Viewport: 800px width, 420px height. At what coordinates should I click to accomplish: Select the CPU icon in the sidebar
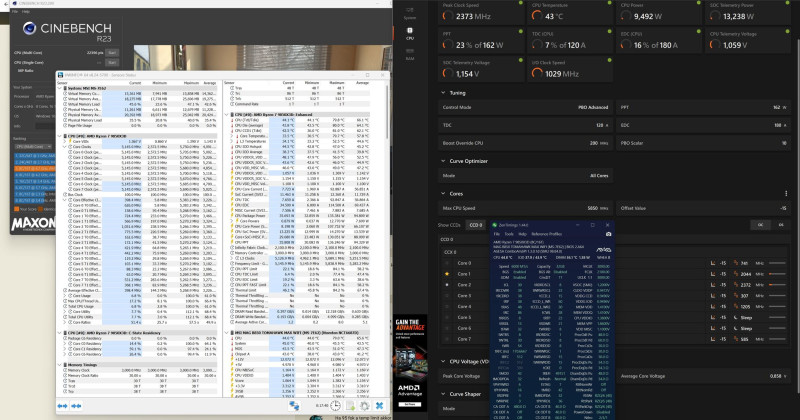tap(410, 33)
